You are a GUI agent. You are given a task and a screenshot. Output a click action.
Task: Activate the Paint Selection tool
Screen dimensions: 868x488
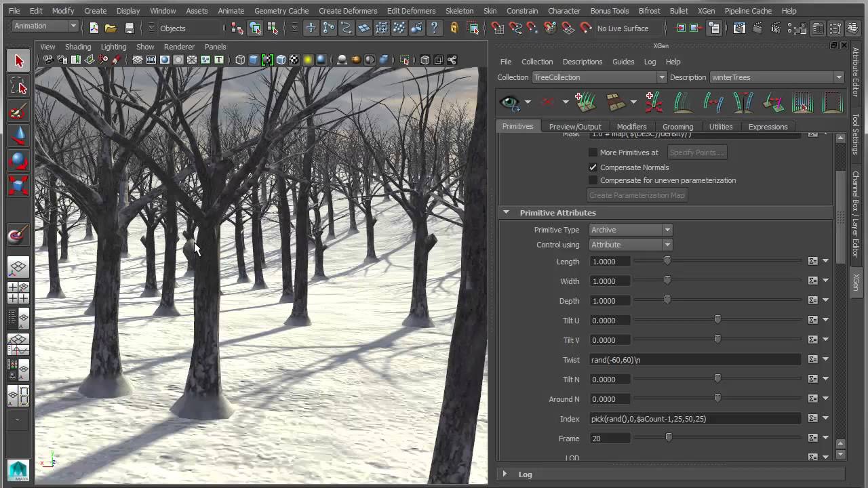18,111
